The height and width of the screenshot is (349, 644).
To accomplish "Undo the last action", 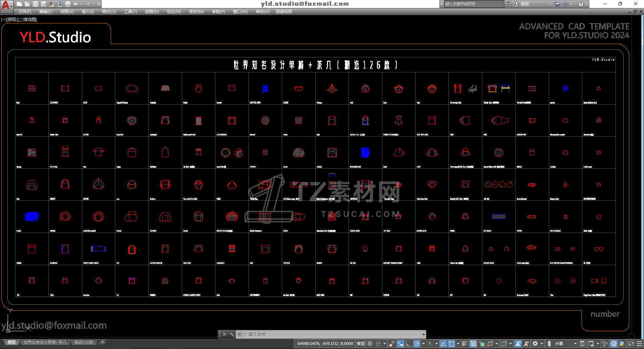I will [x=76, y=4].
